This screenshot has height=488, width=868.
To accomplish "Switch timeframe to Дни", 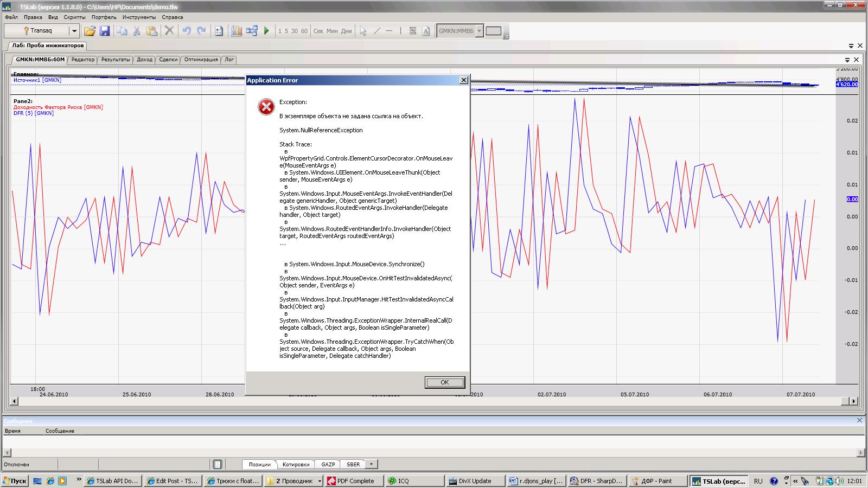I will tap(347, 31).
